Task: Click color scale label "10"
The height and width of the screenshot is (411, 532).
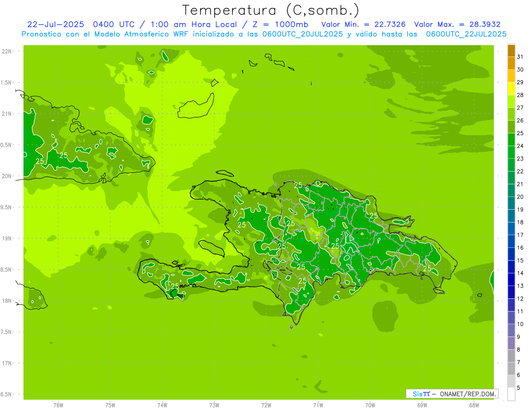Action: [520, 324]
